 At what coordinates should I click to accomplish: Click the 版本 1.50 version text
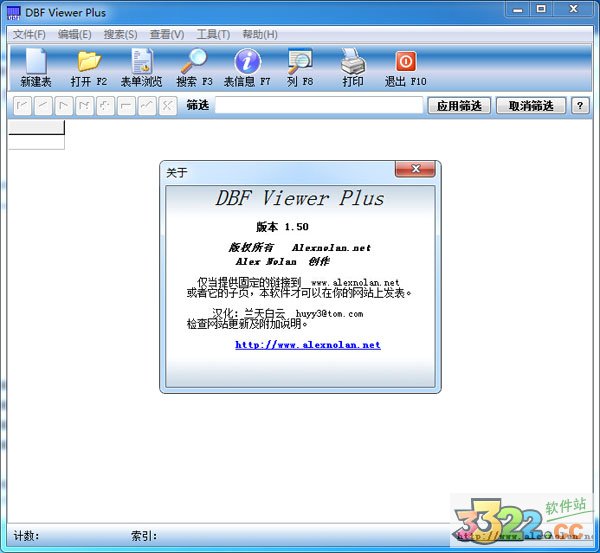tap(282, 227)
